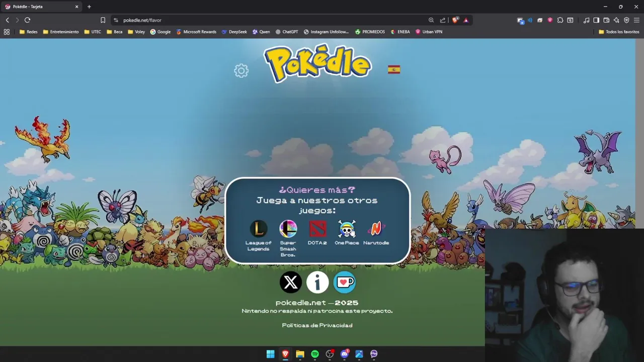The width and height of the screenshot is (644, 362).
Task: Click the music note media control icon
Action: [x=586, y=20]
